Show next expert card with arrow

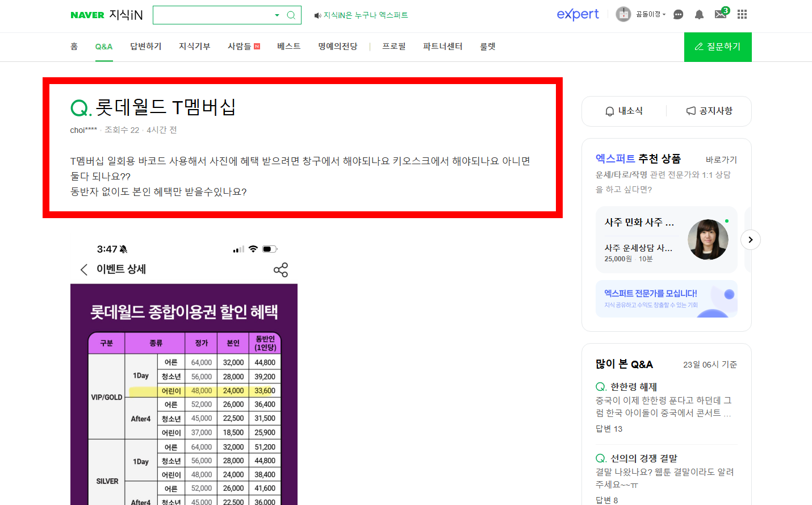[x=751, y=240]
